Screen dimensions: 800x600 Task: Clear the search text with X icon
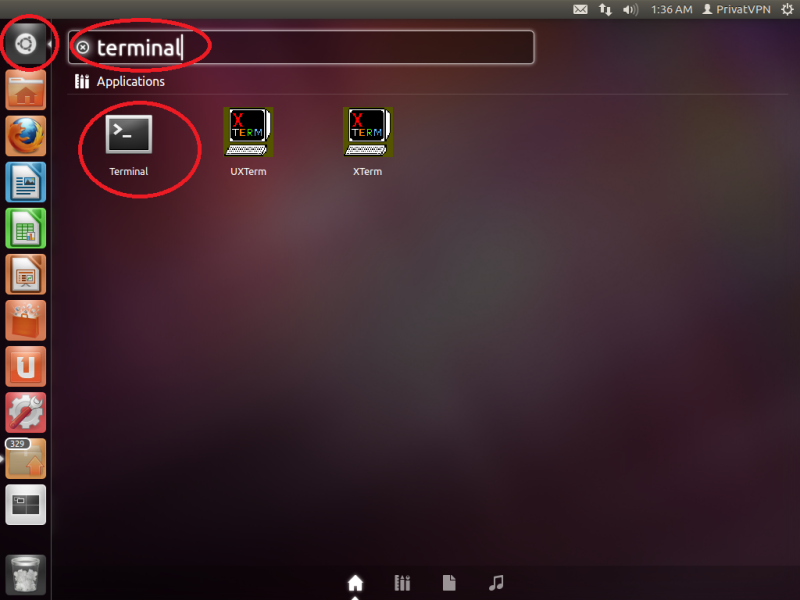(x=83, y=47)
